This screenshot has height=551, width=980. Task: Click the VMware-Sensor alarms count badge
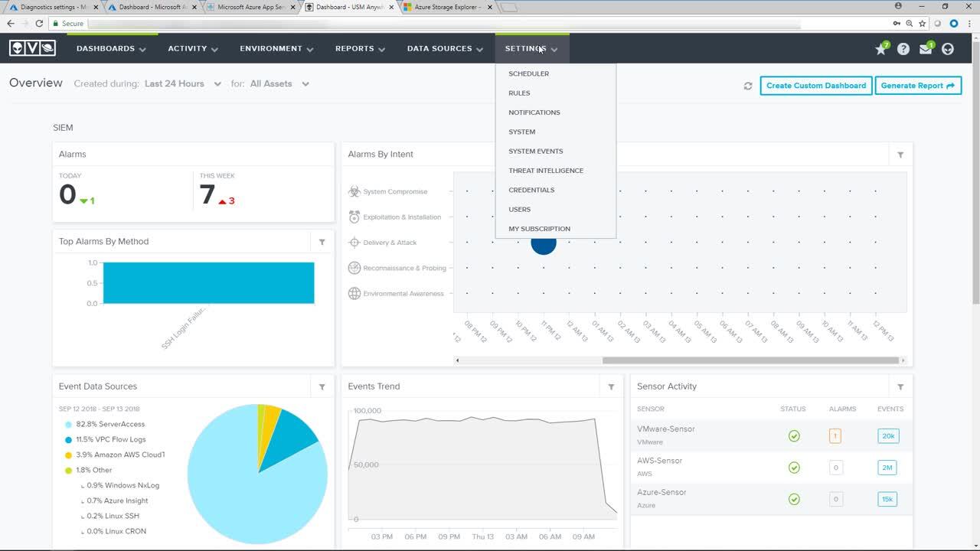click(835, 436)
